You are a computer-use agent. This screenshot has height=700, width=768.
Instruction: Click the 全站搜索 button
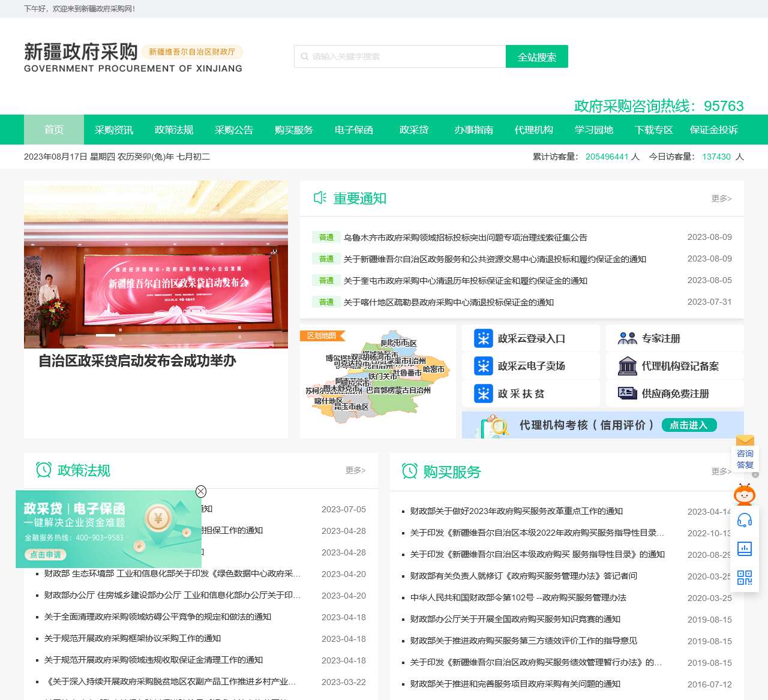[537, 56]
